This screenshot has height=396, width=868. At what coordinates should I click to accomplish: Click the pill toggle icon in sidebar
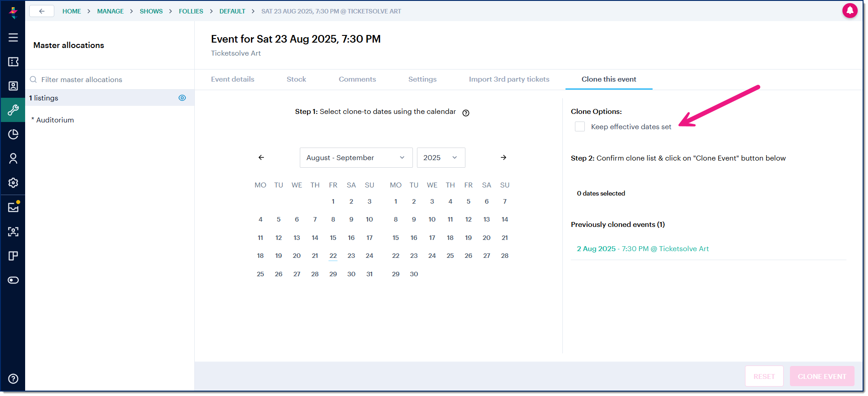[x=13, y=280]
